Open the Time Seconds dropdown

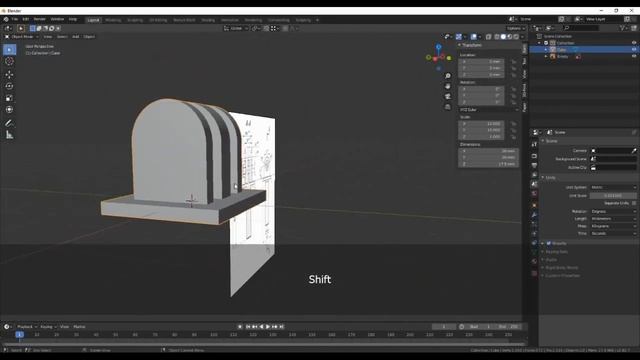click(613, 233)
